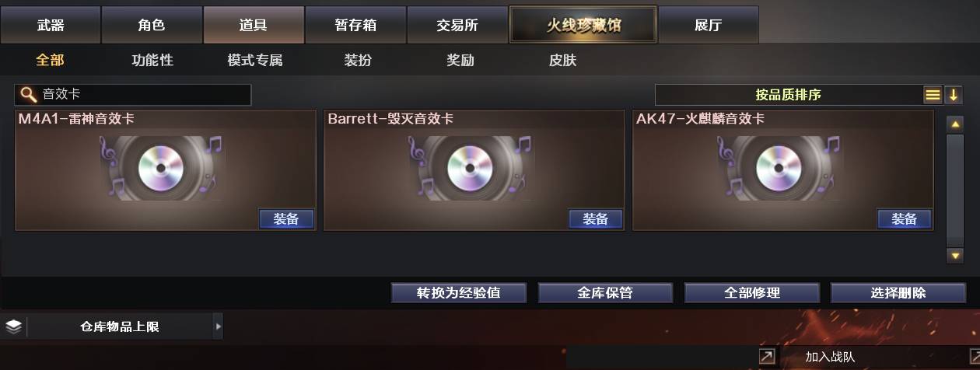Toggle sort direction arrow icon

point(954,95)
